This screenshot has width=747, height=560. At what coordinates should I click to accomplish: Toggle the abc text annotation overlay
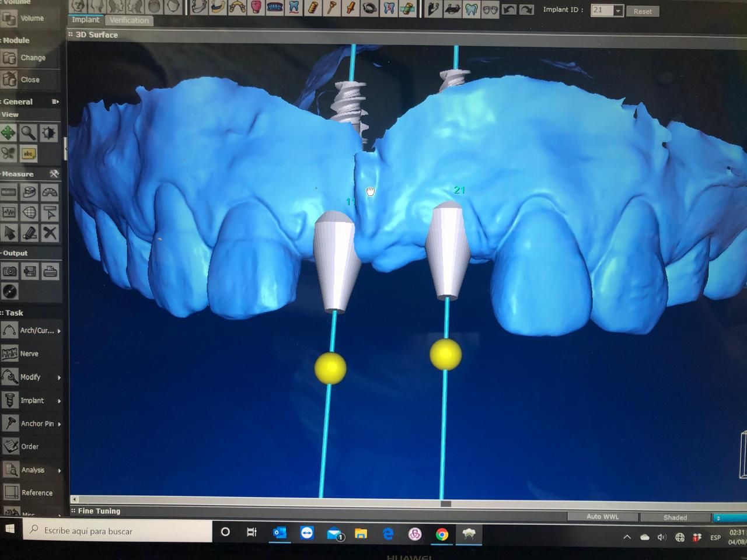click(x=28, y=154)
